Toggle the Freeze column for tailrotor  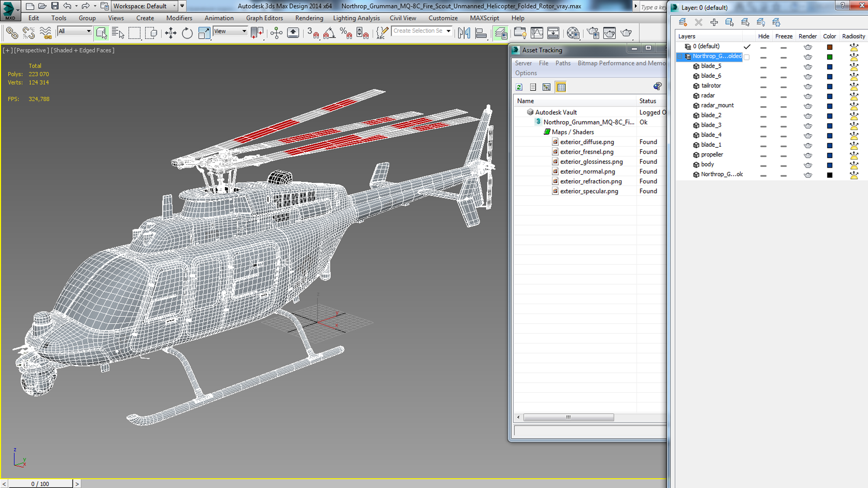pos(783,87)
